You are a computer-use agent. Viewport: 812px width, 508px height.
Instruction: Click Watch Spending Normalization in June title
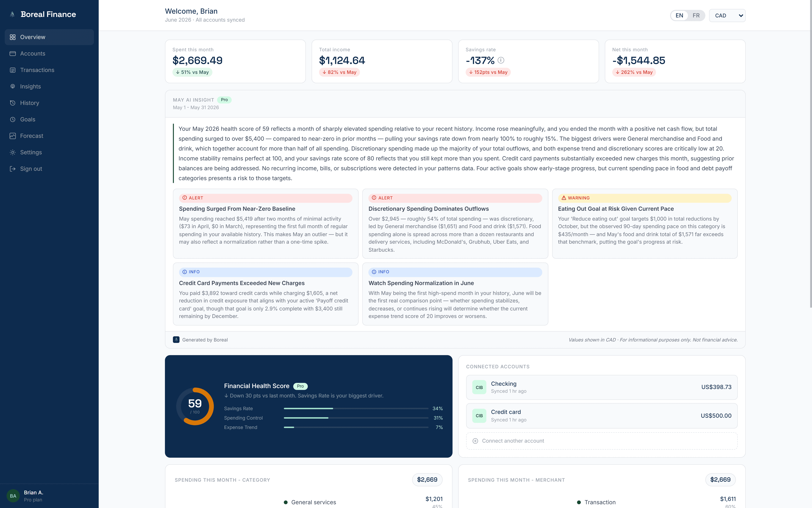click(421, 283)
